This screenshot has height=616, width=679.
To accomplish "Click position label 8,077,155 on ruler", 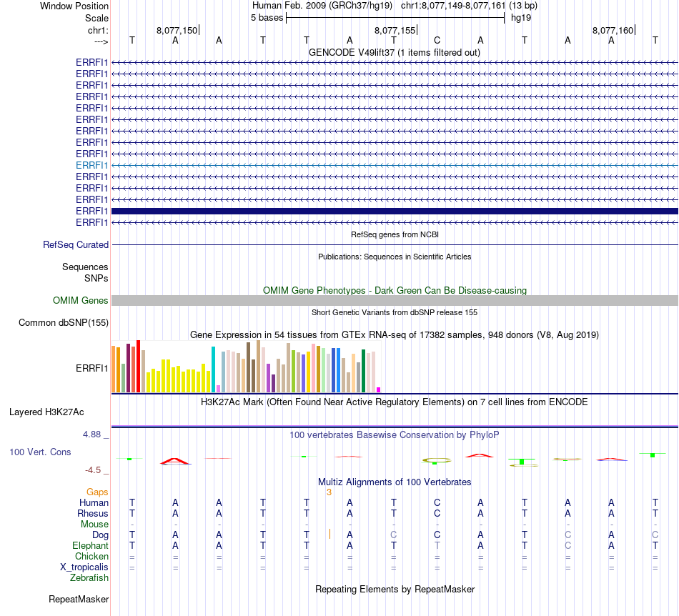I will [395, 30].
